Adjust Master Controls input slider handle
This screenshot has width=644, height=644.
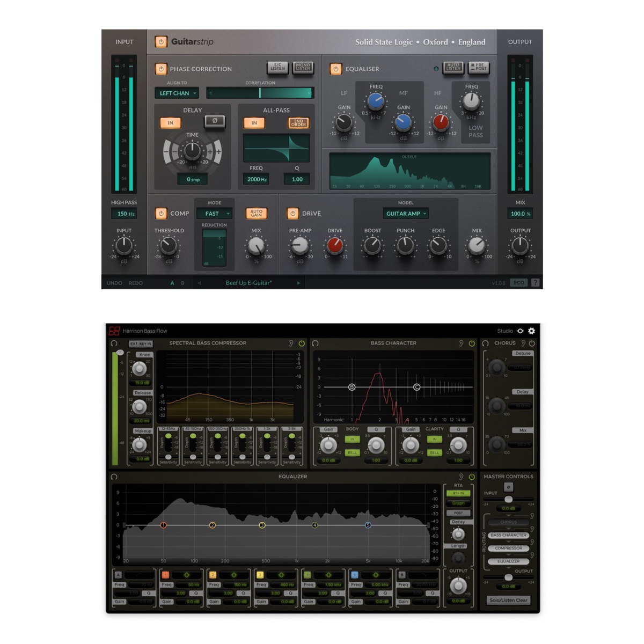(508, 500)
